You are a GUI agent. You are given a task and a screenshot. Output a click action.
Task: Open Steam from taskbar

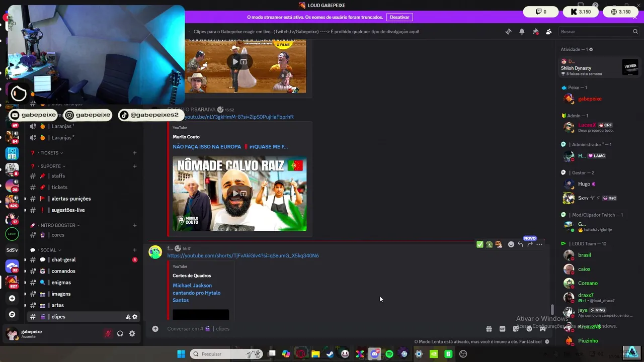(330, 354)
